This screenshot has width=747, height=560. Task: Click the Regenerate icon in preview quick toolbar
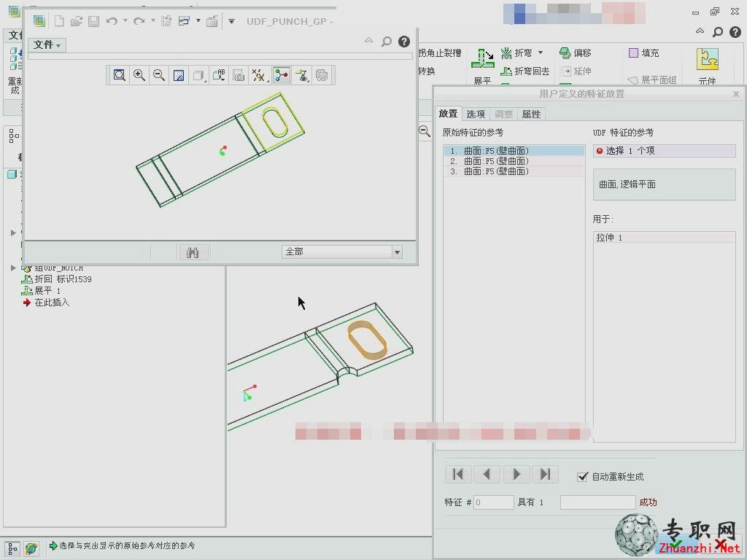pyautogui.click(x=166, y=21)
